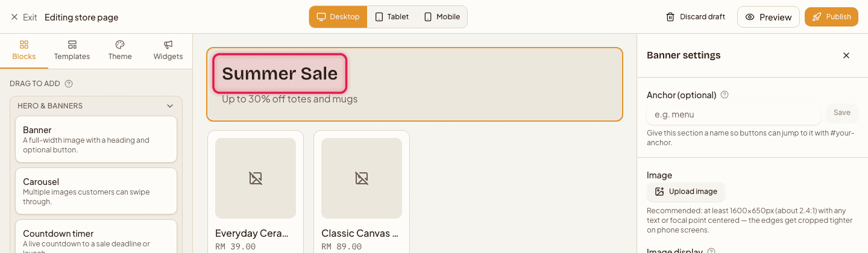The height and width of the screenshot is (253, 868).
Task: Open the Theme palette tab
Action: [120, 51]
